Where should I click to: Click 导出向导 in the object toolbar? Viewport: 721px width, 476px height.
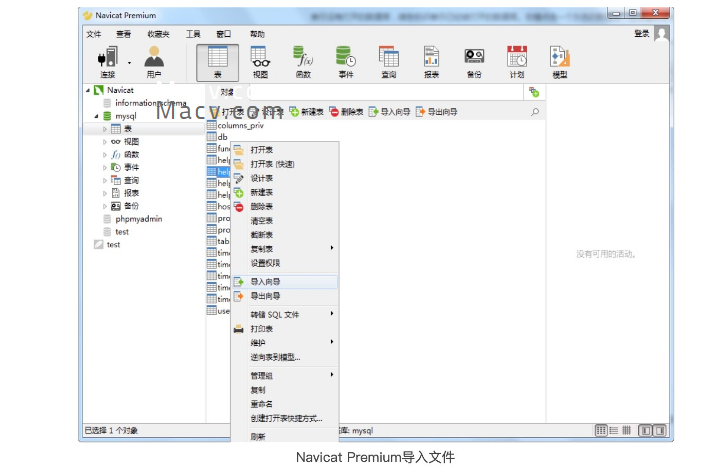(x=437, y=112)
